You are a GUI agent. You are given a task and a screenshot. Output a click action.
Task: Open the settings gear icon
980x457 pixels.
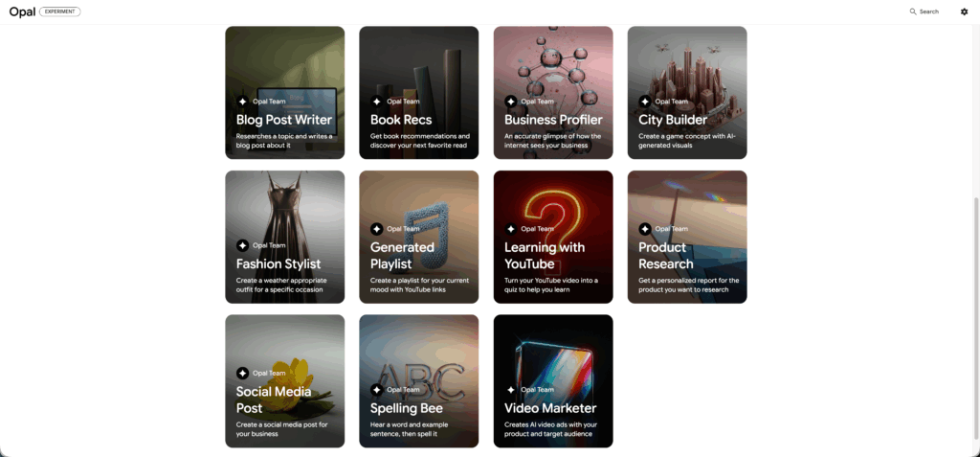coord(964,11)
